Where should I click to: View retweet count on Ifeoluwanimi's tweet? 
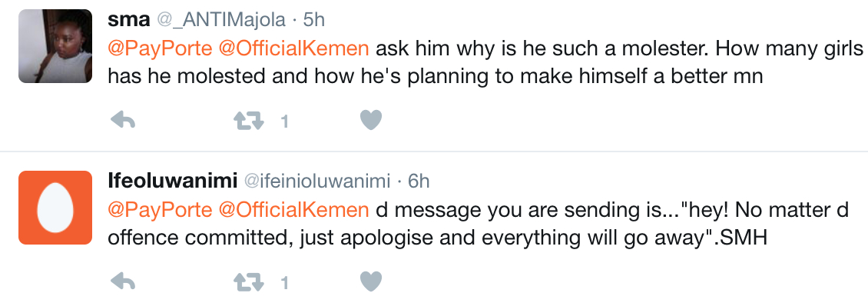284,284
